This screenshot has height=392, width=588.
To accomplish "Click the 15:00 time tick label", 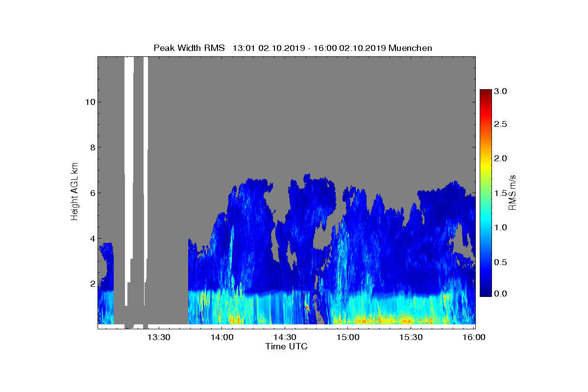I will 348,337.
